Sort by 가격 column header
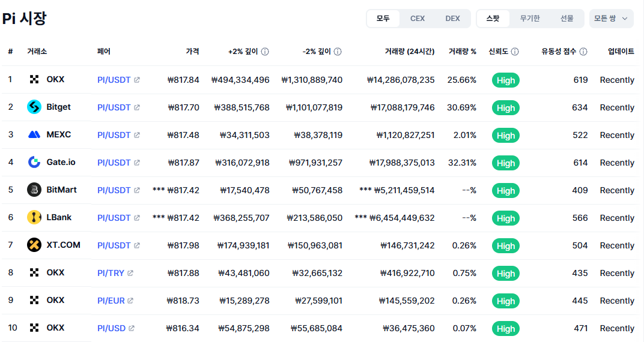Image resolution: width=644 pixels, height=342 pixels. click(x=192, y=52)
